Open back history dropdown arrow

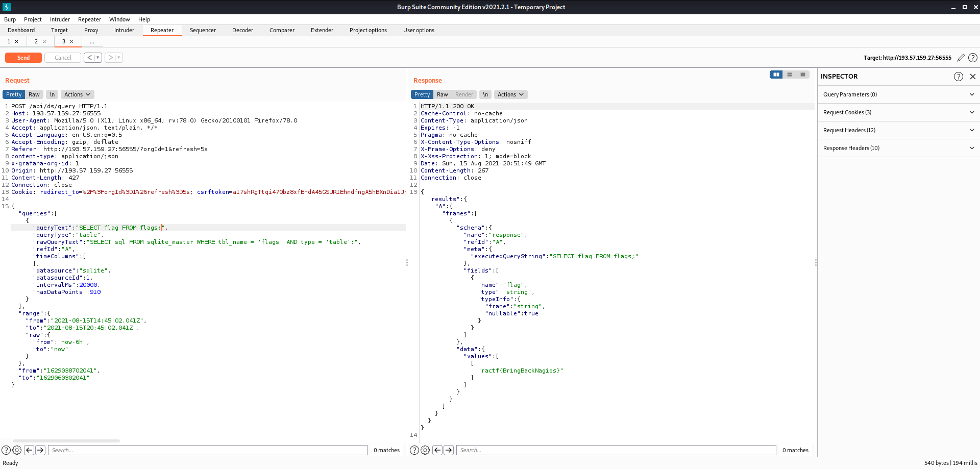[98, 58]
